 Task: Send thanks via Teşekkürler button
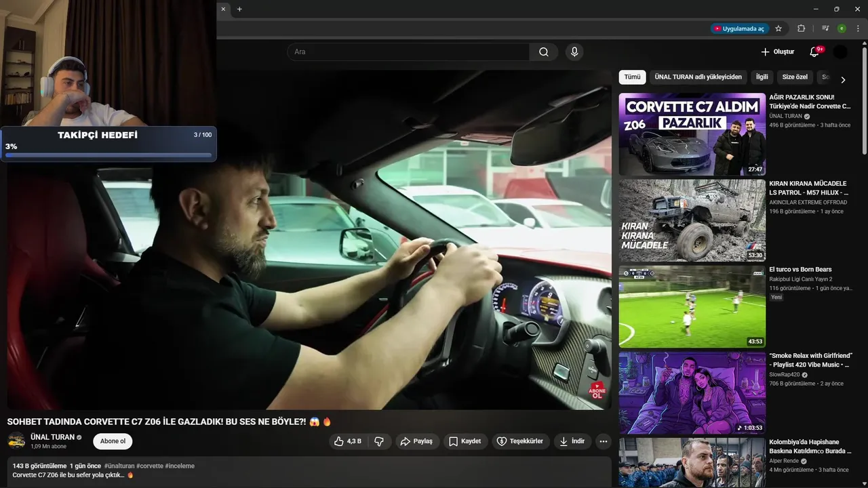[520, 441]
